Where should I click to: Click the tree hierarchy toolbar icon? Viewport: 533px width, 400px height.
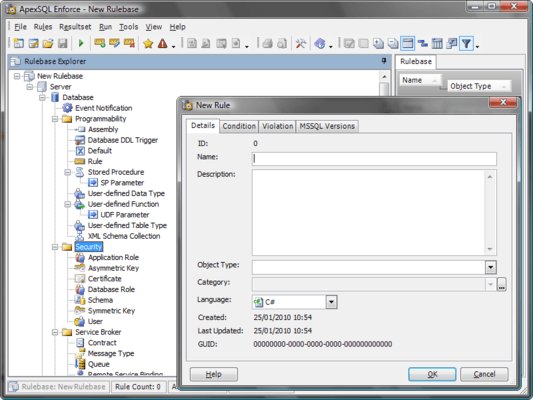tap(423, 44)
